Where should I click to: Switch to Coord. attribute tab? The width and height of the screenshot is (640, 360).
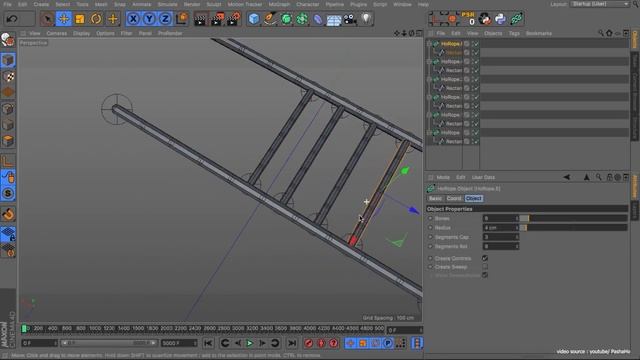coord(454,198)
